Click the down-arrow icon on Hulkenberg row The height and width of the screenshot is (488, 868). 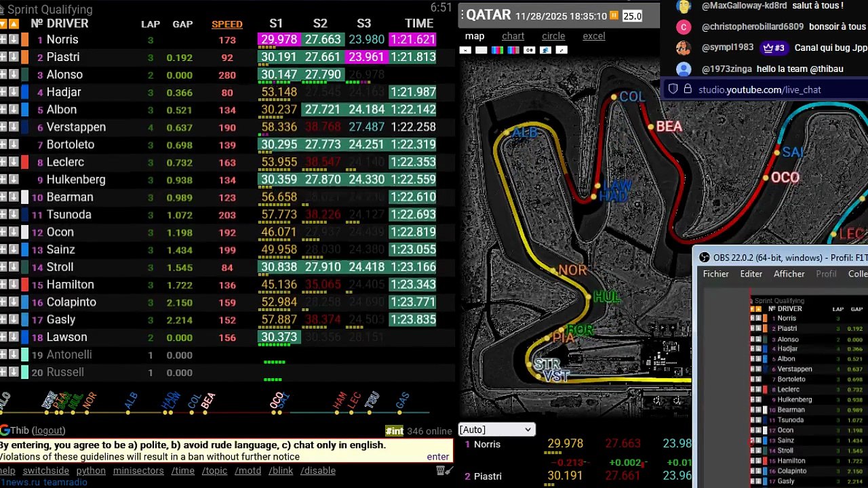(14, 180)
